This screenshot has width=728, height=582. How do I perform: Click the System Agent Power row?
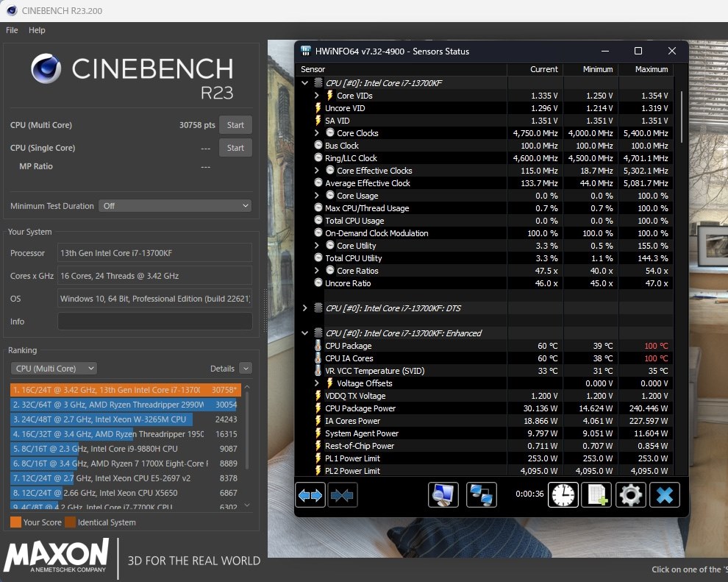(485, 433)
